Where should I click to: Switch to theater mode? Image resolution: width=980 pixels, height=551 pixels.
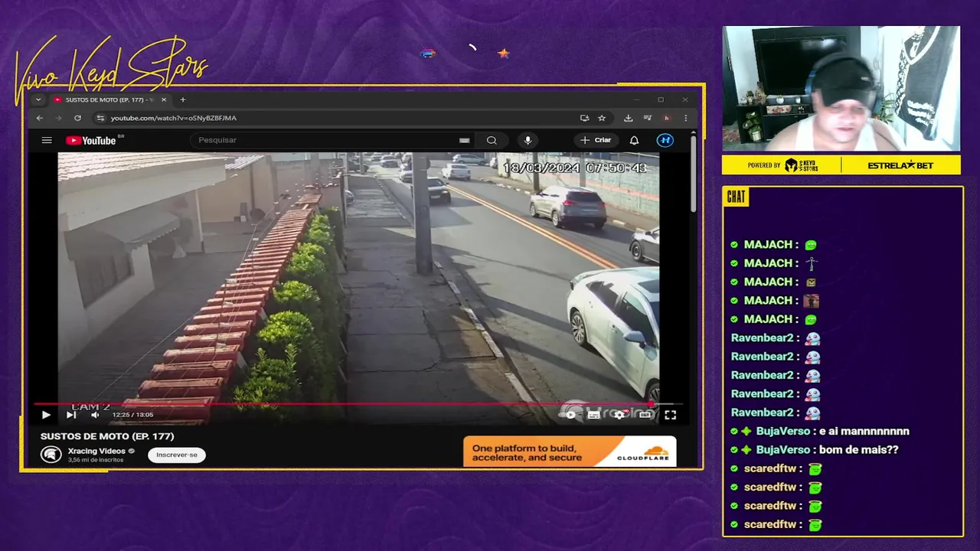tap(645, 415)
